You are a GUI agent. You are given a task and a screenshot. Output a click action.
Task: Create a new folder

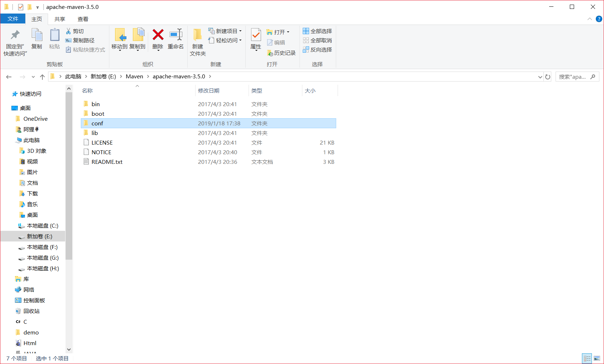(198, 42)
